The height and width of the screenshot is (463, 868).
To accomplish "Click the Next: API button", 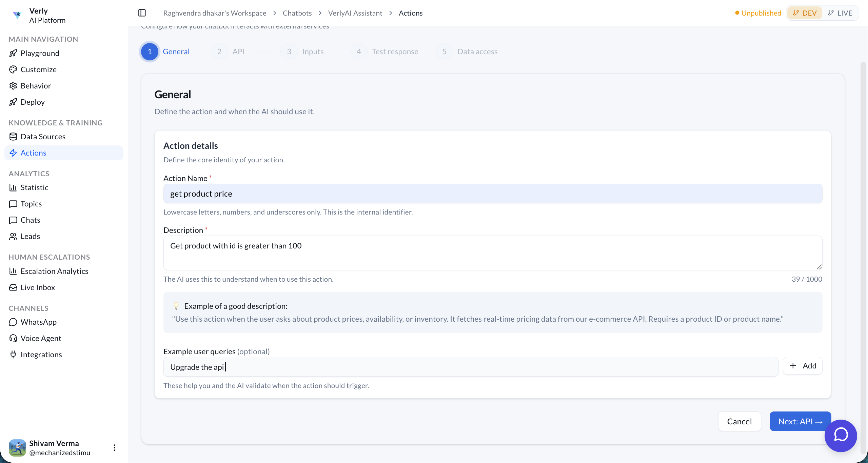I will tap(800, 421).
